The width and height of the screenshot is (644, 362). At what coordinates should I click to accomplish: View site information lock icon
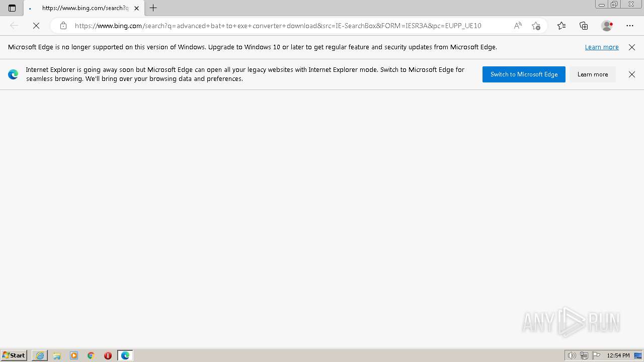tap(63, 26)
